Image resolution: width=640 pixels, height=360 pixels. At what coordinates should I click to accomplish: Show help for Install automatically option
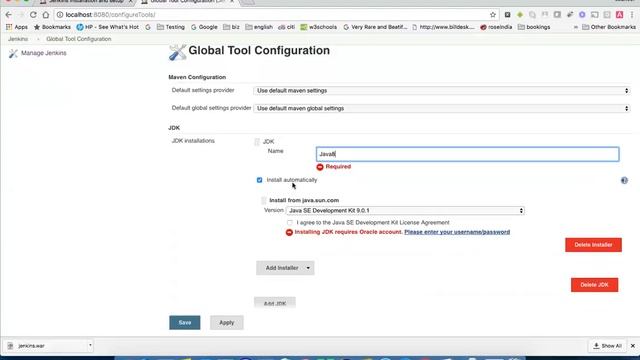(624, 180)
